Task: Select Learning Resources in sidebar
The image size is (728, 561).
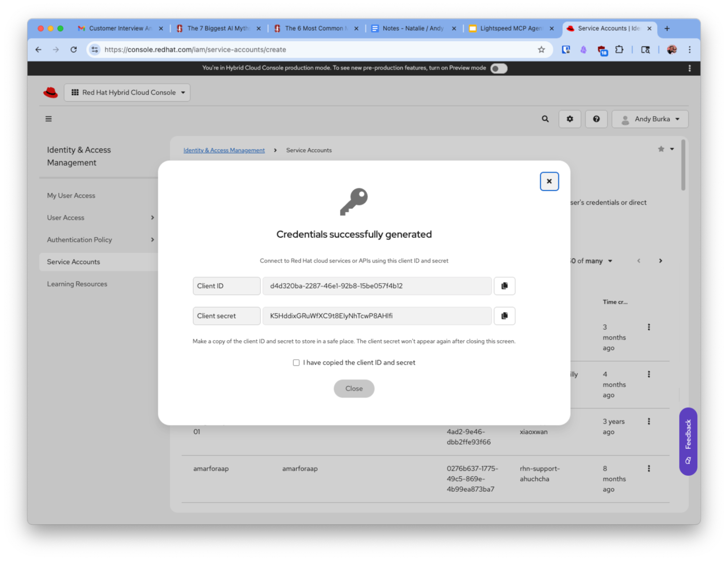Action: tap(77, 284)
